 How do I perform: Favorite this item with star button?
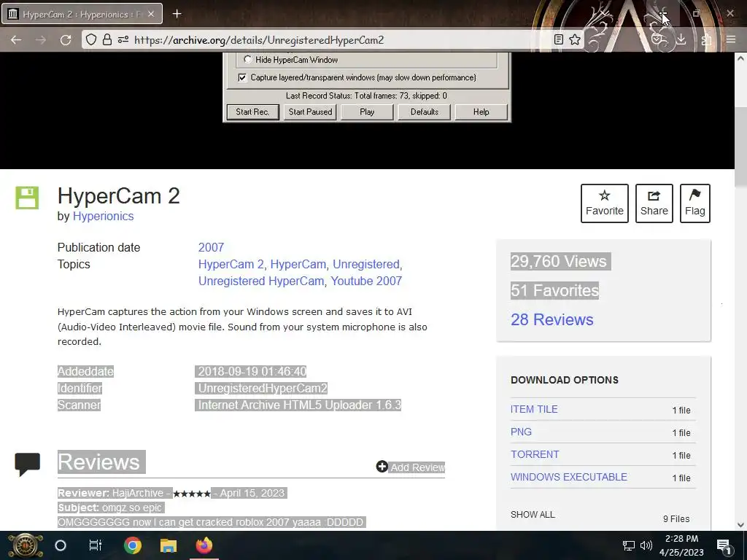pyautogui.click(x=605, y=203)
